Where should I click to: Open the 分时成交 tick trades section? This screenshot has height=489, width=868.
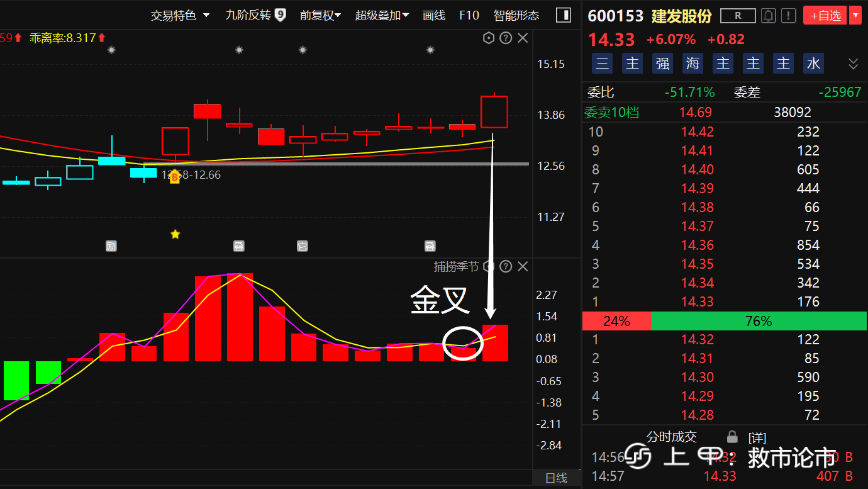(x=672, y=437)
